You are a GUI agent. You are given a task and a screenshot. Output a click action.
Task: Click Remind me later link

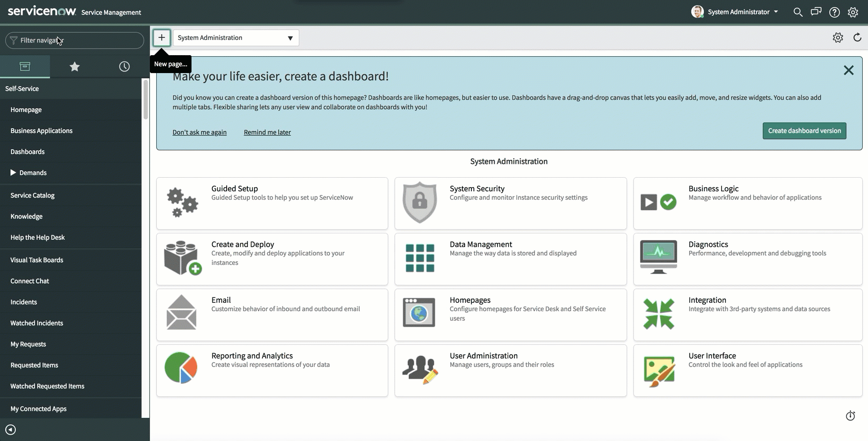tap(267, 132)
